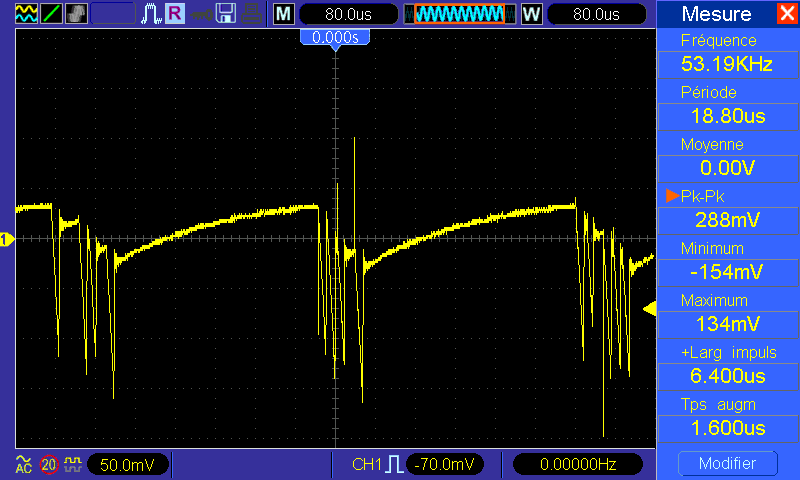800x480 pixels.
Task: Click the green diagonal line icon
Action: pos(50,13)
